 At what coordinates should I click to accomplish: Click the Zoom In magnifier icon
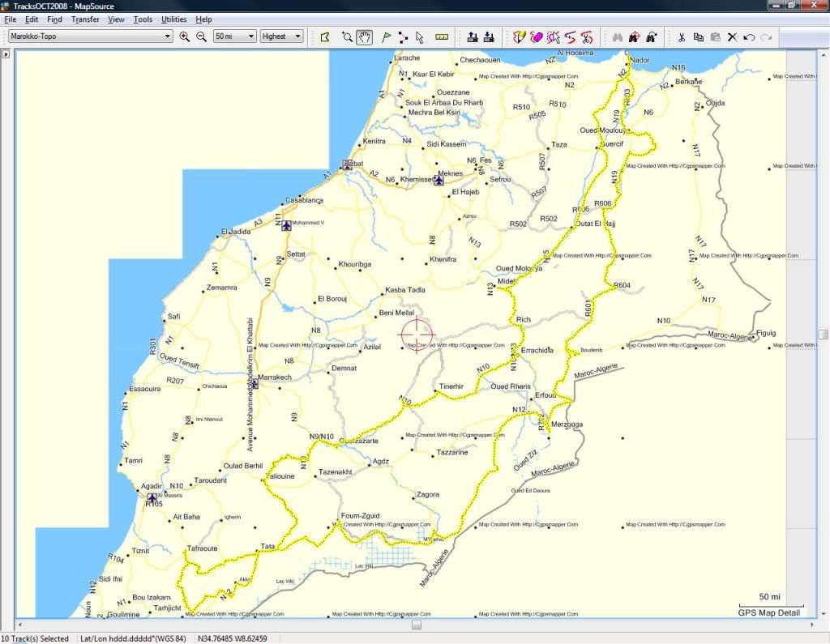coord(184,36)
